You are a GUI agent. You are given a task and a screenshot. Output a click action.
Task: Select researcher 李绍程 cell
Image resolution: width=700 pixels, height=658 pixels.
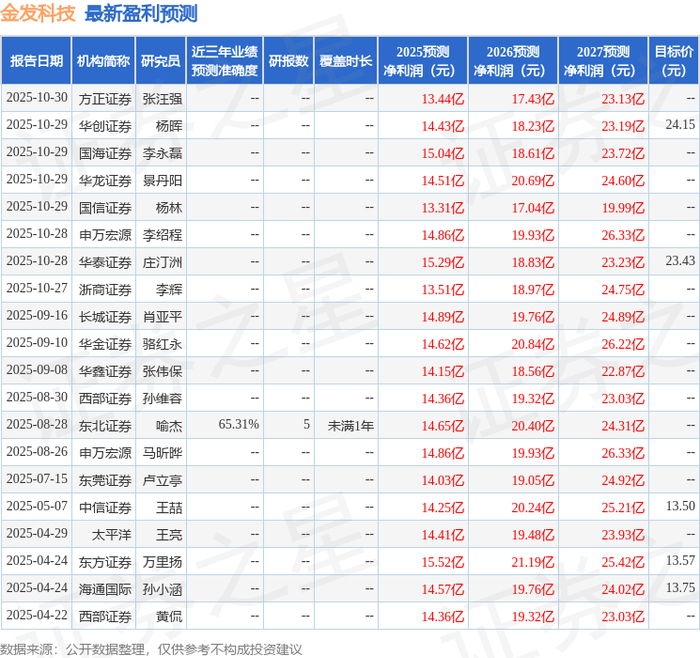(162, 235)
